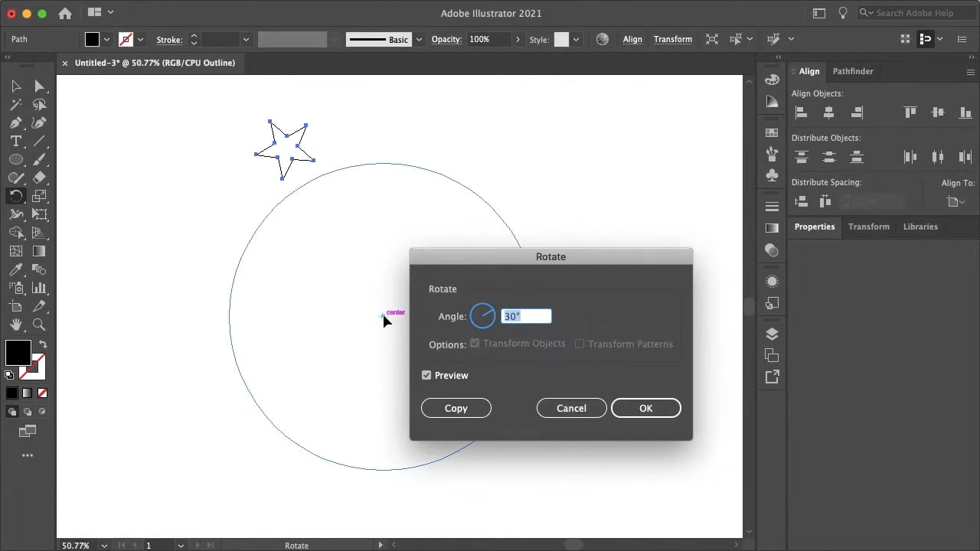Switch to the Pathfinder tab
The image size is (980, 551).
(x=853, y=71)
